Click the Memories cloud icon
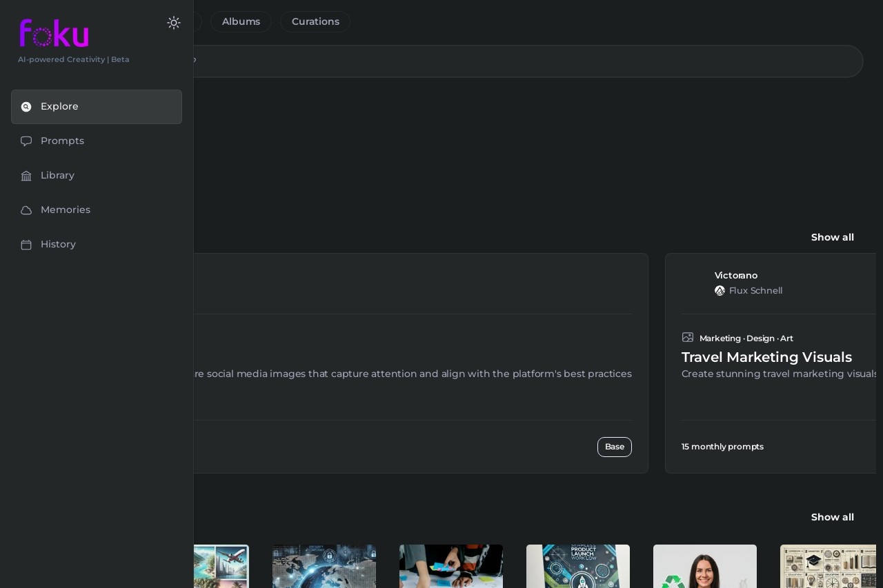Image resolution: width=883 pixels, height=588 pixels. 26,210
